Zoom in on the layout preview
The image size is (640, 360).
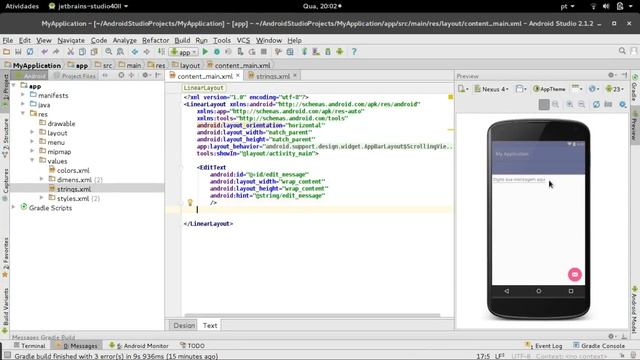coord(569,104)
